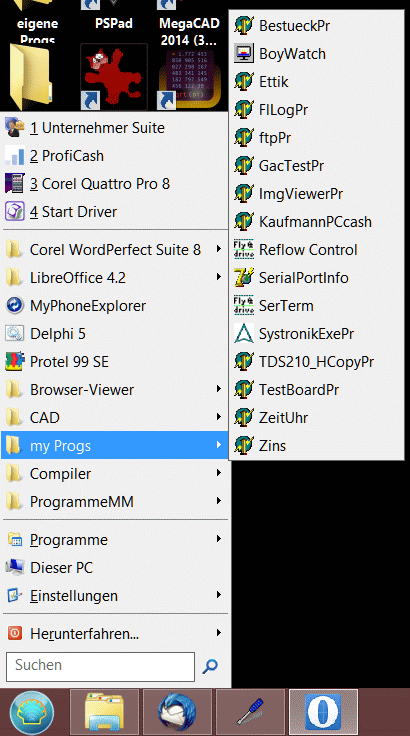Expand the Herunterfahren options arrow
This screenshot has height=736, width=410.
219,633
